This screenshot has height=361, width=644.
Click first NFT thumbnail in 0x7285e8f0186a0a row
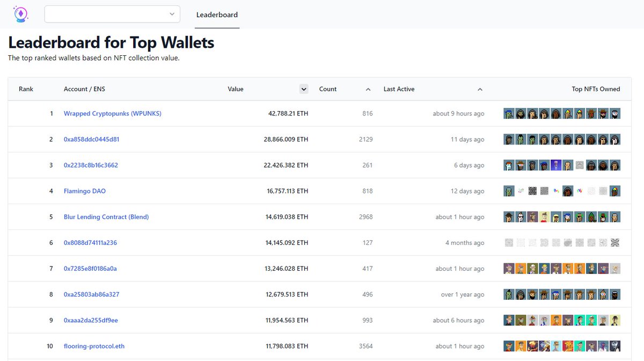(509, 269)
